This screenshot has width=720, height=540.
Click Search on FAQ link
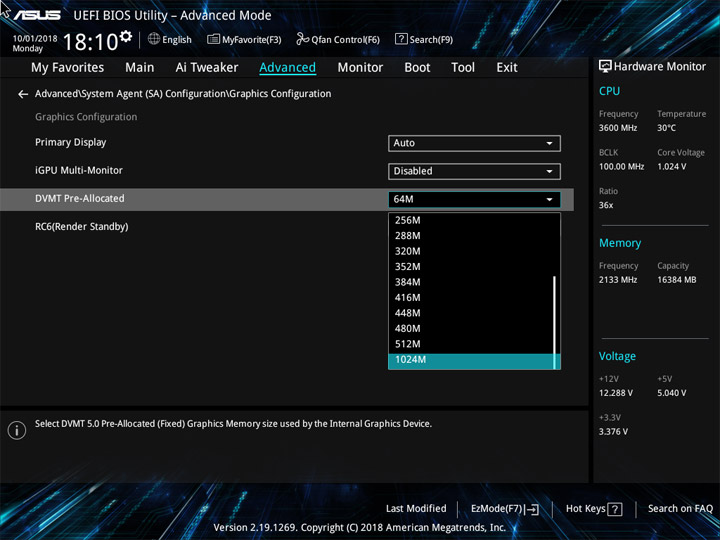[x=680, y=509]
